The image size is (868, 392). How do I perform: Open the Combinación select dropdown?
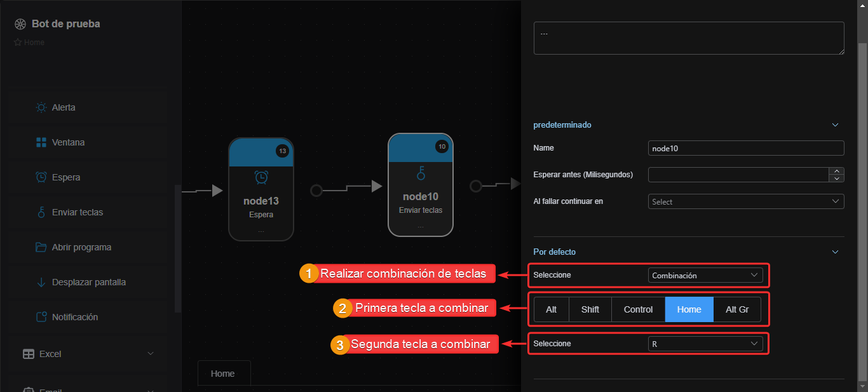[705, 275]
